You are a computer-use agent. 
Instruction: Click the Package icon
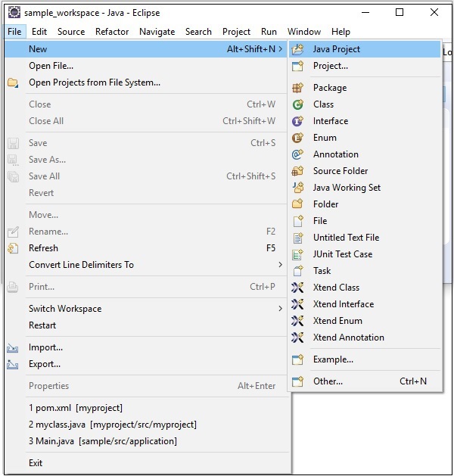tap(297, 88)
